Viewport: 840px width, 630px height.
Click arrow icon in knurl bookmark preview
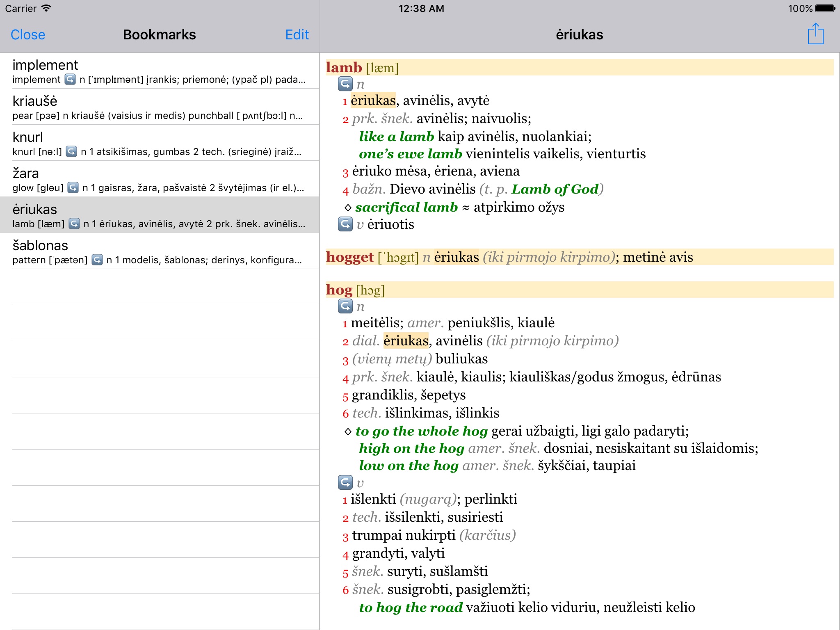[x=71, y=151]
